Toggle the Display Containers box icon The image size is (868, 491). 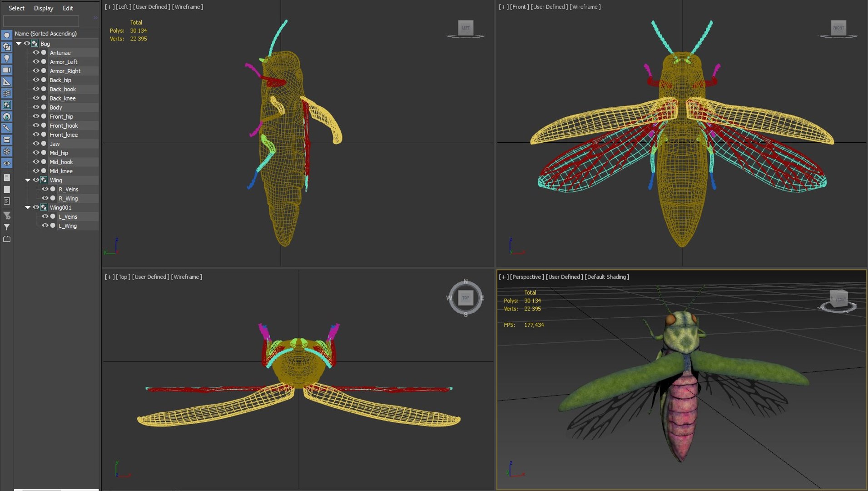click(x=7, y=140)
